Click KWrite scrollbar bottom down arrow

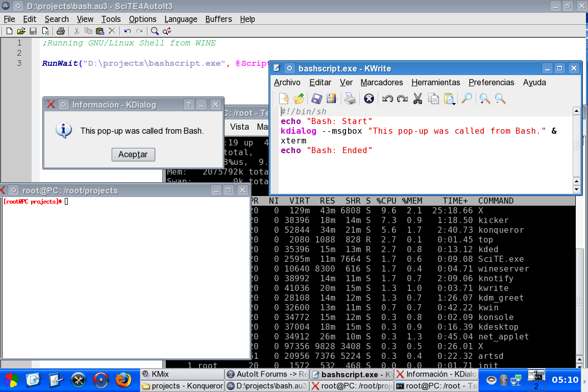pyautogui.click(x=576, y=189)
